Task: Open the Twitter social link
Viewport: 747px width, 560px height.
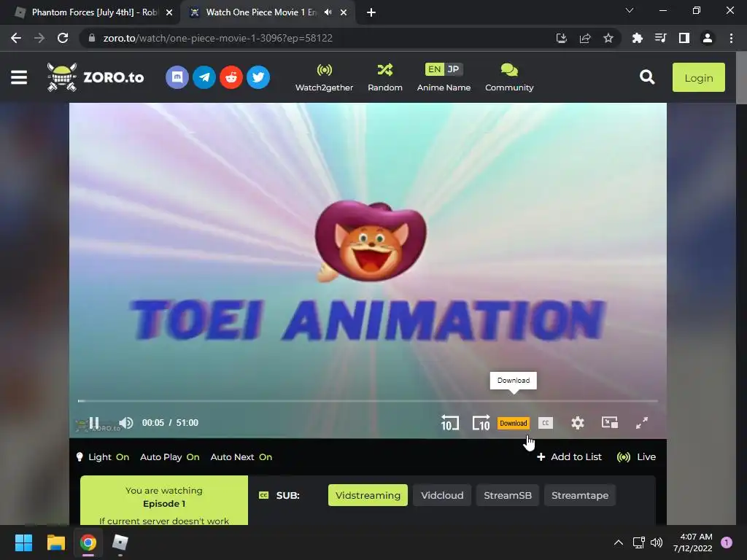Action: 258,77
